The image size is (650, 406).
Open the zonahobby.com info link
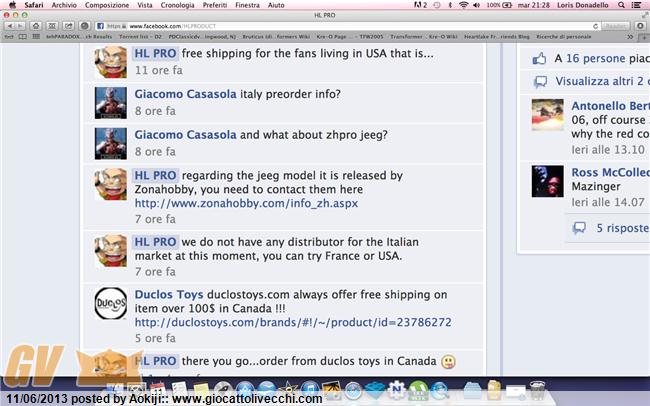(246, 203)
